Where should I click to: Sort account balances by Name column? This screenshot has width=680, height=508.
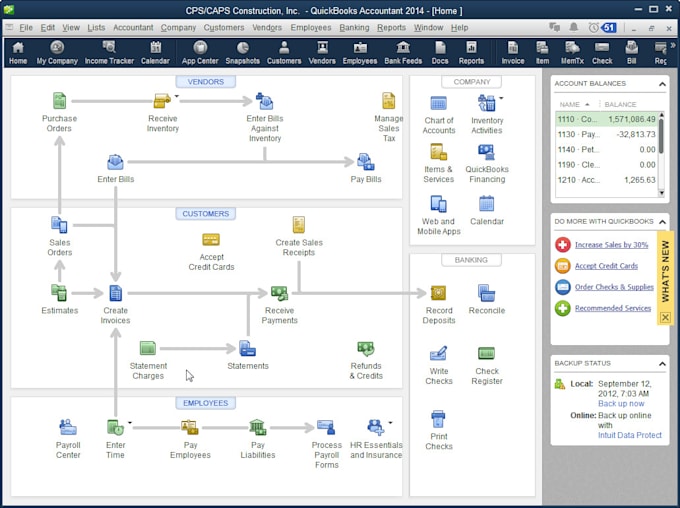[574, 105]
